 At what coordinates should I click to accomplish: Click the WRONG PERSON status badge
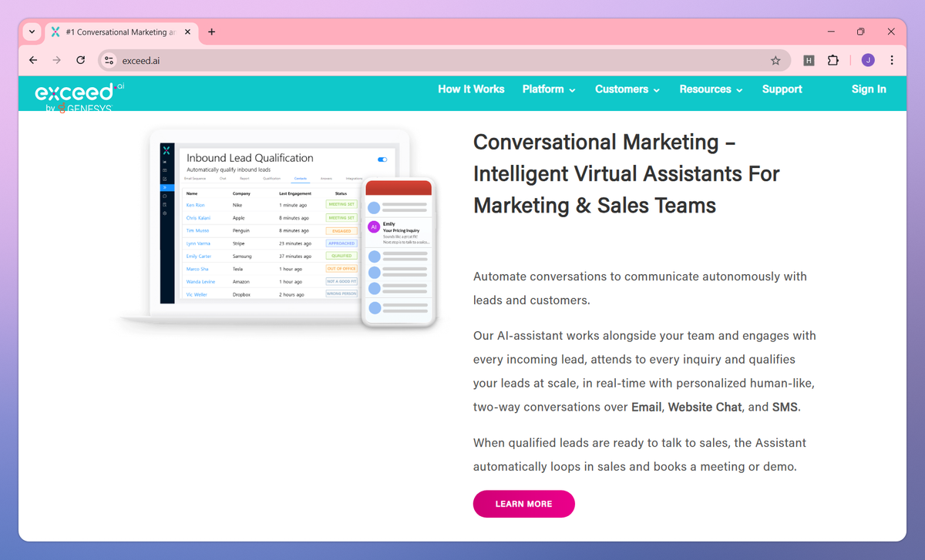pos(341,293)
